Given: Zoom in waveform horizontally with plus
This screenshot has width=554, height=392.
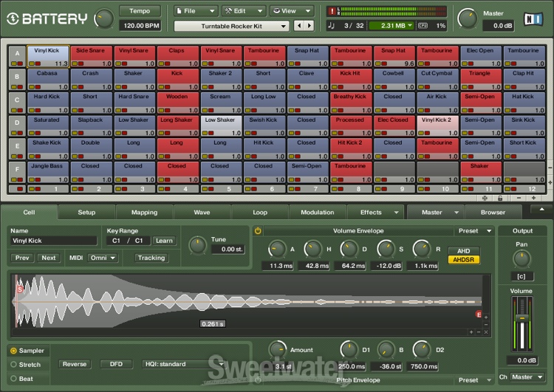Looking at the screenshot, I should point(471,332).
